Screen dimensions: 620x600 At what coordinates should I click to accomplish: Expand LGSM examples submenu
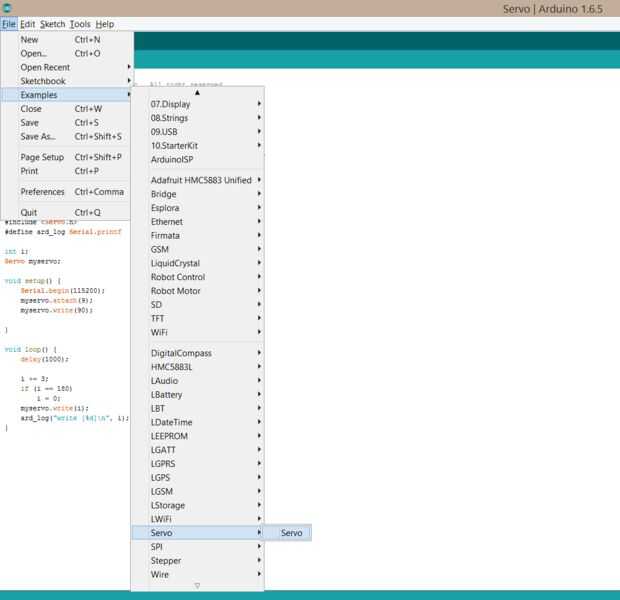click(198, 492)
